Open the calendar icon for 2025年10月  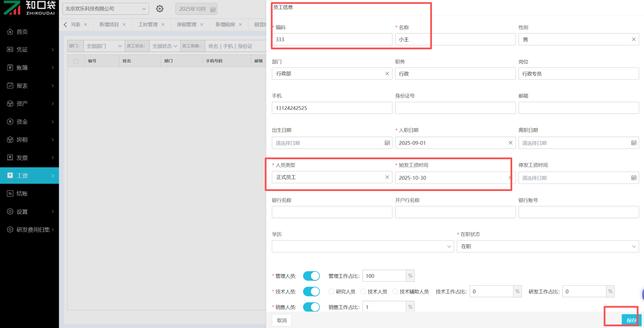click(x=213, y=9)
